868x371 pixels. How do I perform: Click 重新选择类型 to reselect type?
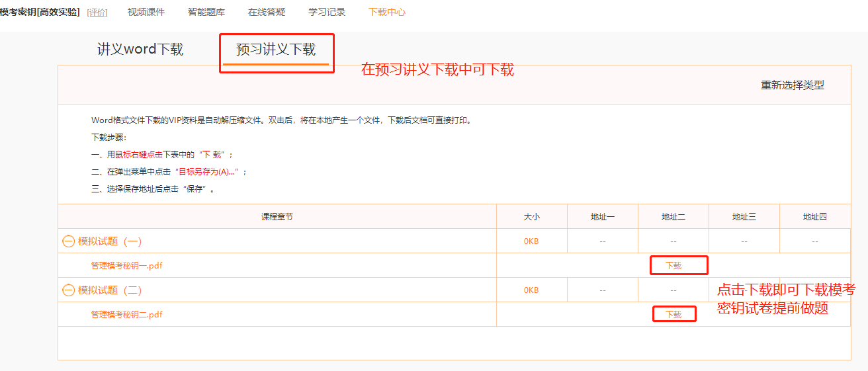click(792, 85)
